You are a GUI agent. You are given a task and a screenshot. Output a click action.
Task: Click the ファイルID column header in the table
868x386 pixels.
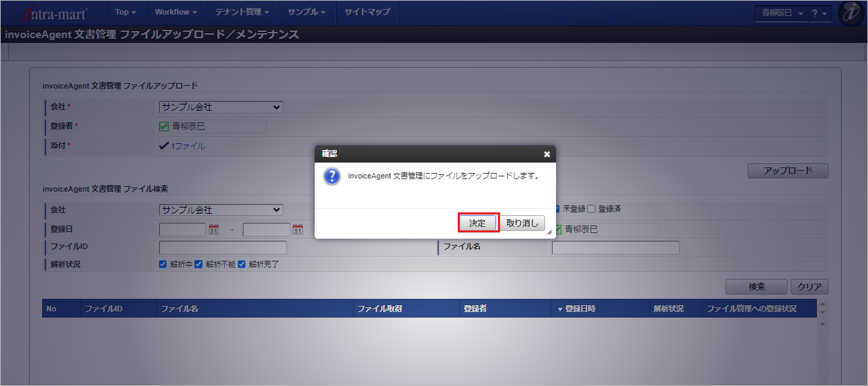(x=118, y=309)
